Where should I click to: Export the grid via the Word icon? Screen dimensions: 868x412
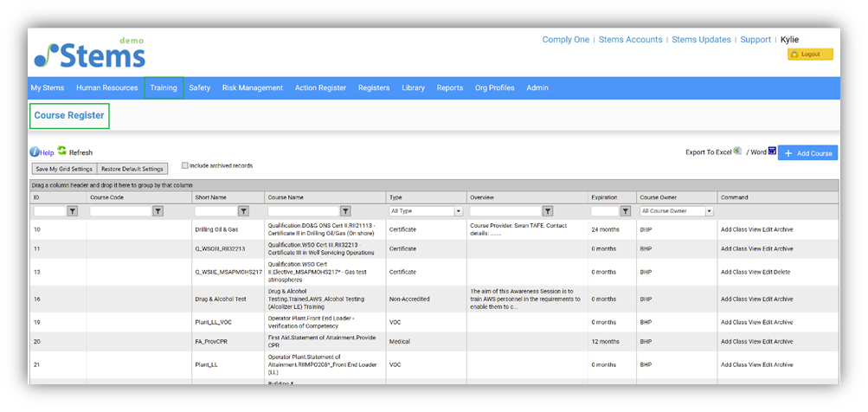click(x=772, y=151)
